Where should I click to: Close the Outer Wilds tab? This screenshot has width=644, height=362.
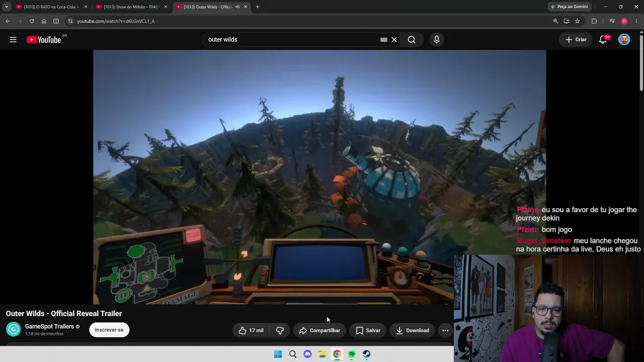(246, 7)
